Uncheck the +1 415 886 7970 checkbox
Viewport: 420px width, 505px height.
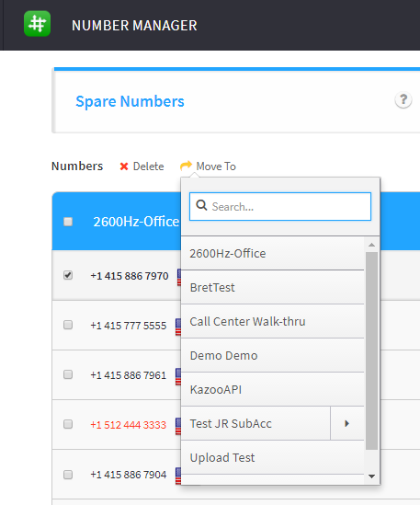(68, 275)
